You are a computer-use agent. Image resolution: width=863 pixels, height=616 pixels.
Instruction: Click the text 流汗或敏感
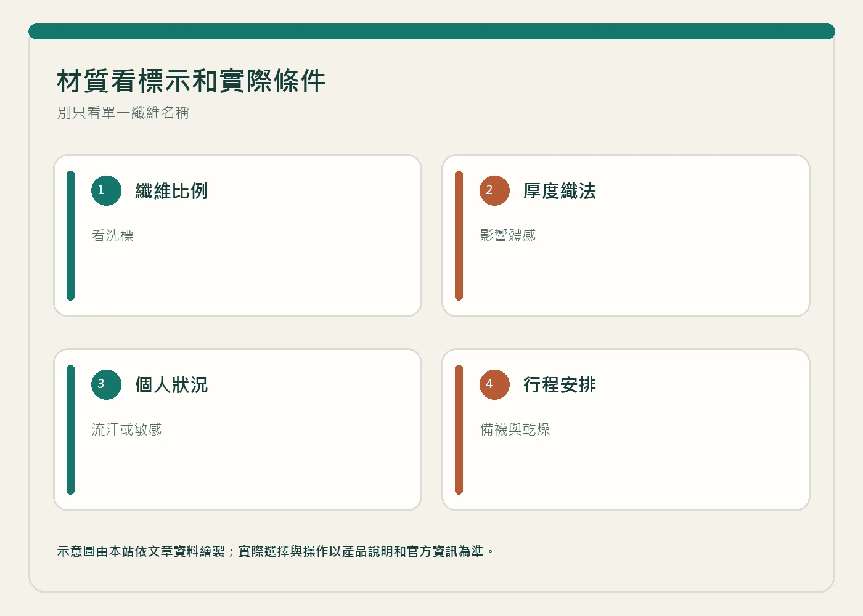tap(126, 429)
